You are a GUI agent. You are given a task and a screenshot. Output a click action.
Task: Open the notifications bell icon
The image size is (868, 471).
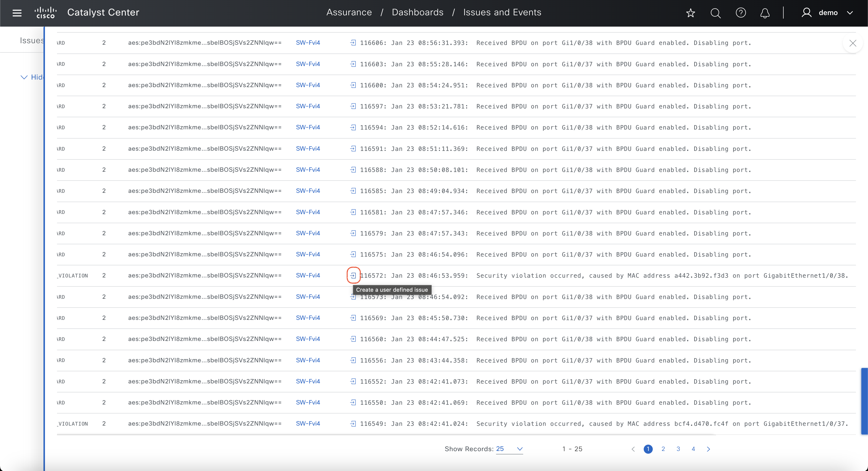pos(765,13)
